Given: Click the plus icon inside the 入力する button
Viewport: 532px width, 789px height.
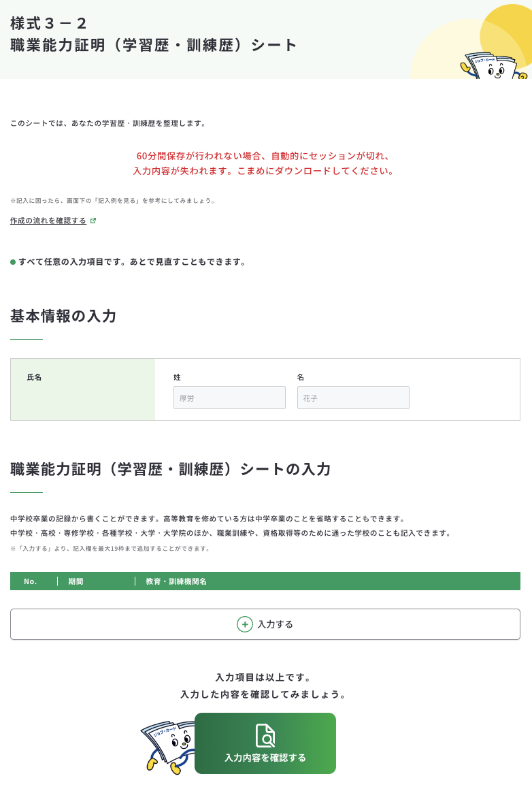Looking at the screenshot, I should 245,624.
